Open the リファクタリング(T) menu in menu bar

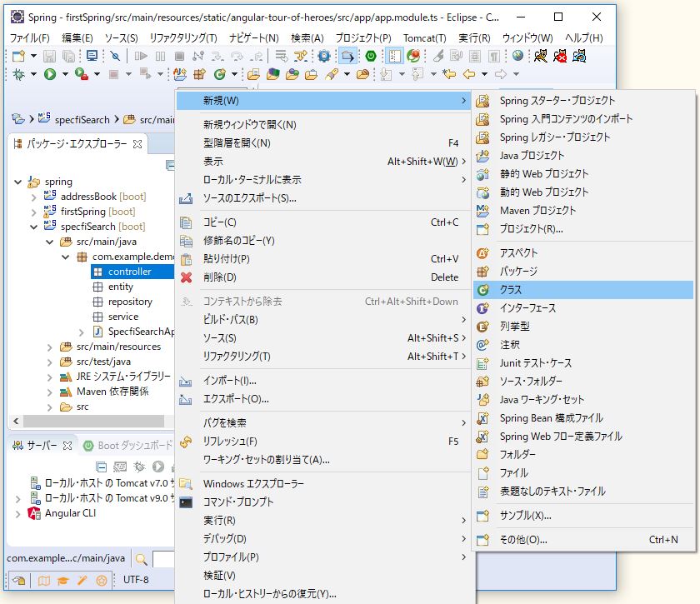[x=183, y=38]
